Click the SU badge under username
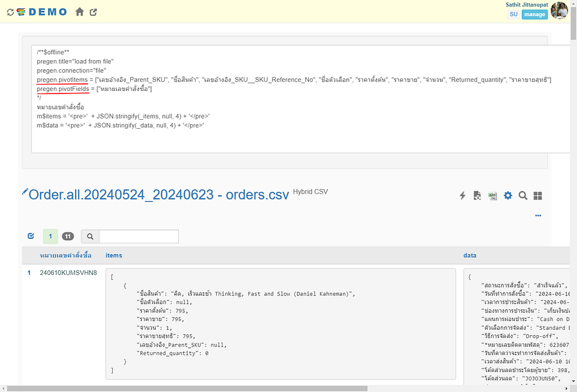The image size is (577, 392). 514,15
